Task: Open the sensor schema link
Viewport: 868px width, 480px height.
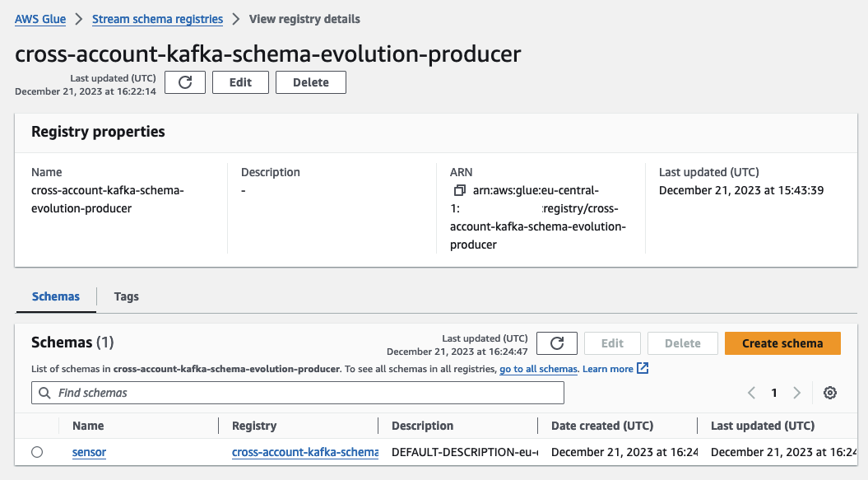Action: (x=89, y=452)
